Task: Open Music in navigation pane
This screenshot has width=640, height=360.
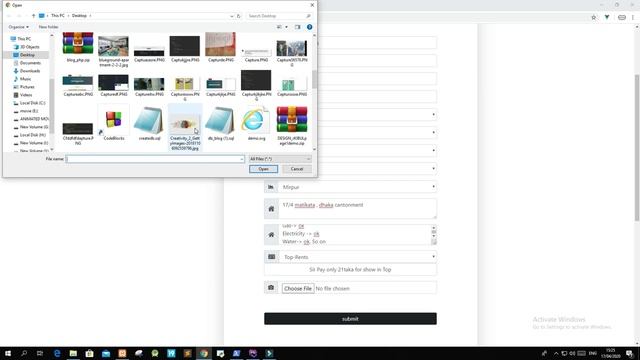Action: [x=25, y=79]
